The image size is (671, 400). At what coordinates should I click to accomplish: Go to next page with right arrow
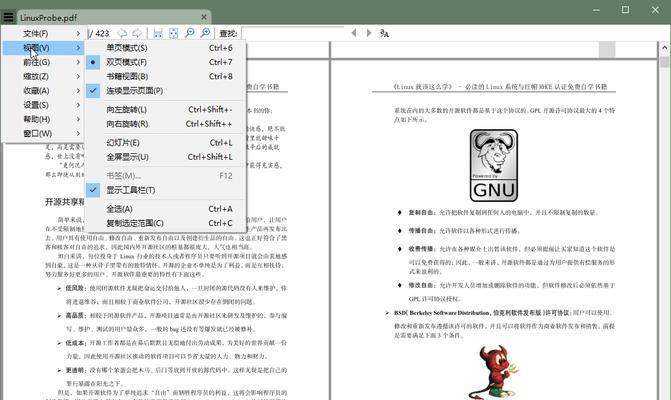click(x=137, y=33)
